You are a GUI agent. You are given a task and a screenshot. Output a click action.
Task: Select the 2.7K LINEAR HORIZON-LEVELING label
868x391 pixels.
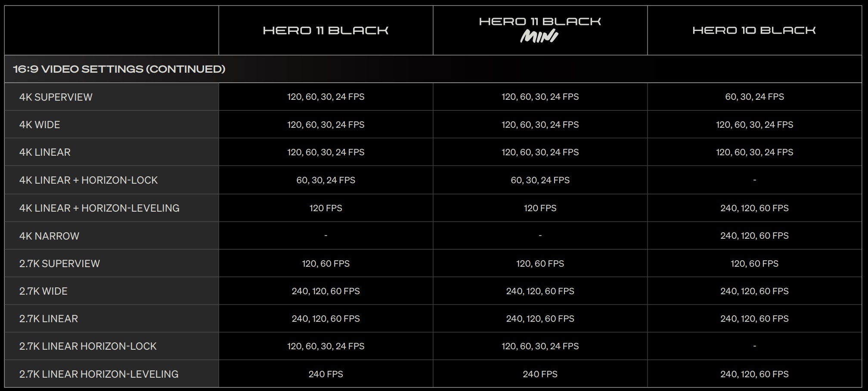coord(99,374)
